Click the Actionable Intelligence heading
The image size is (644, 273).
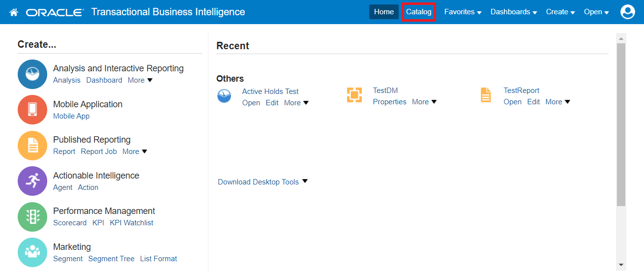coord(96,176)
